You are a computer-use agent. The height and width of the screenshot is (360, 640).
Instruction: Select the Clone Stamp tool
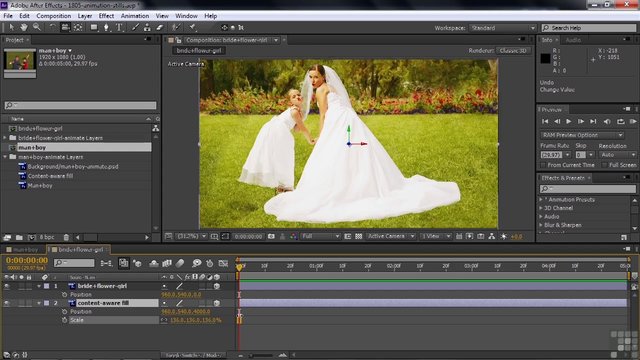pos(147,27)
